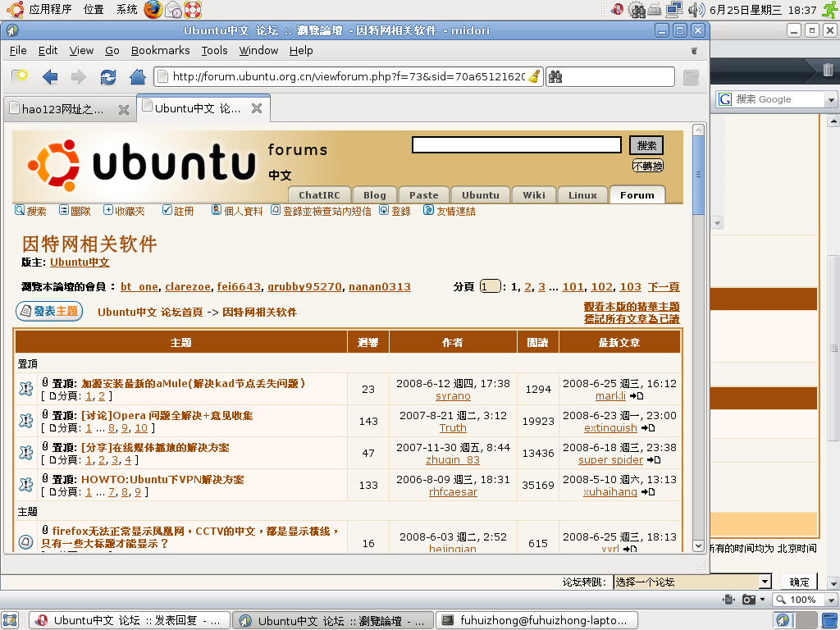Go to Home with the house icon

(138, 77)
